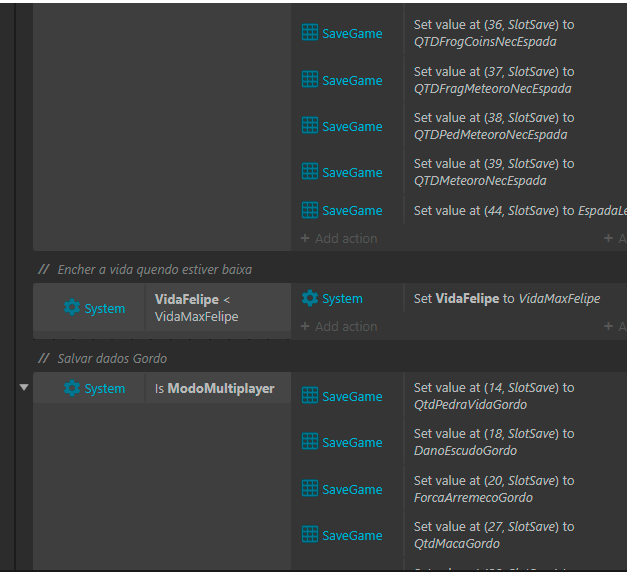This screenshot has width=627, height=576.
Task: Click System gear icon in VidaFelipe condition
Action: [72, 308]
